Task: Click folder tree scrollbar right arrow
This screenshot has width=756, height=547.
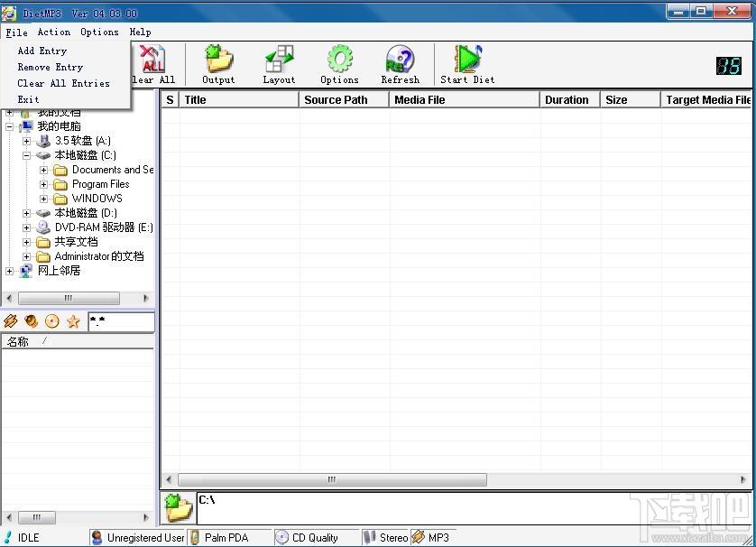Action: [146, 298]
